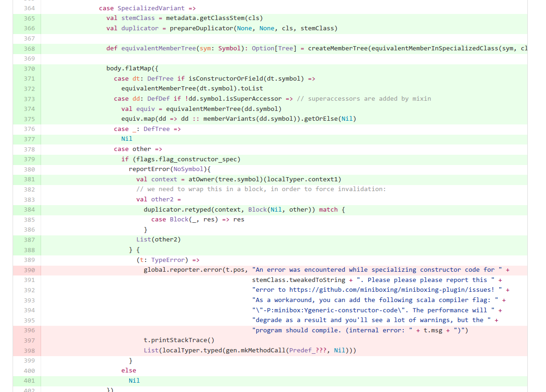This screenshot has height=392, width=546.
Task: Click deleted line number 390
Action: (x=29, y=270)
